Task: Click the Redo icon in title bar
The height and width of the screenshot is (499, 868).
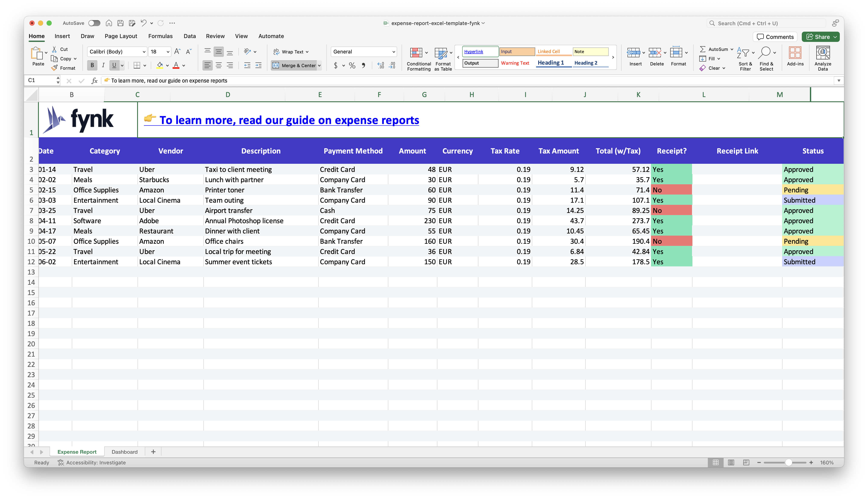Action: (x=161, y=23)
